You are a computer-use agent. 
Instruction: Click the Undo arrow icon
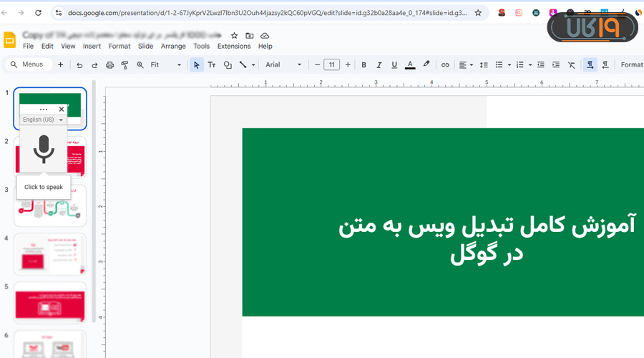coord(79,65)
